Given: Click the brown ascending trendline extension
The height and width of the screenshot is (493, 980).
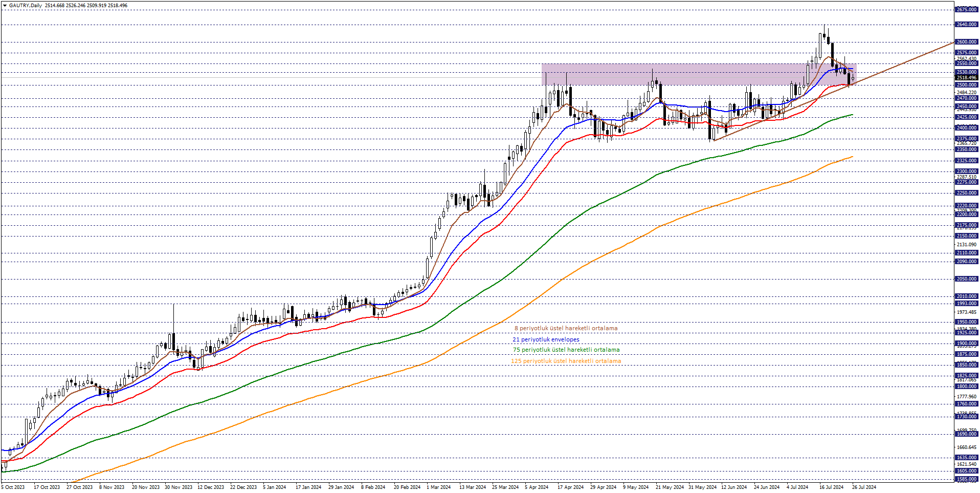Looking at the screenshot, I should [x=905, y=61].
